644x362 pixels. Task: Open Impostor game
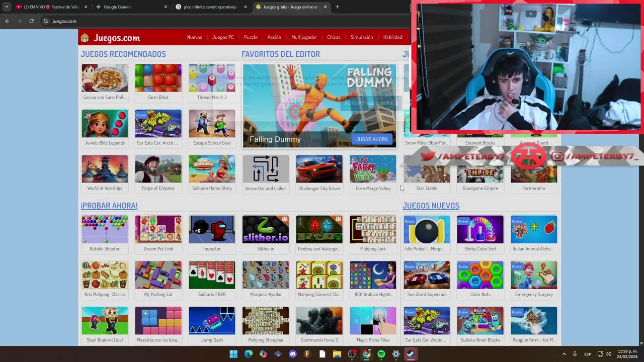click(212, 234)
